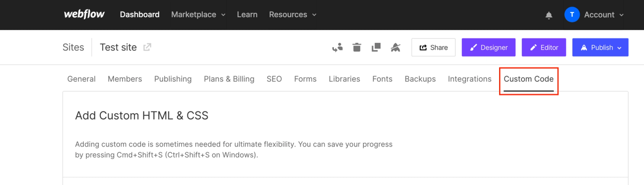Click the transfer site icon
644x185 pixels.
click(x=338, y=47)
